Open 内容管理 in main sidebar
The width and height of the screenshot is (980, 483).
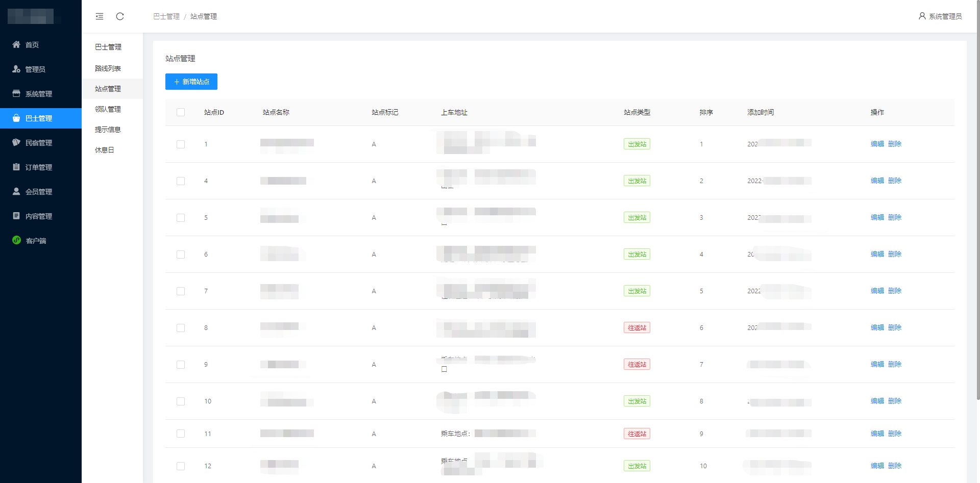click(41, 216)
